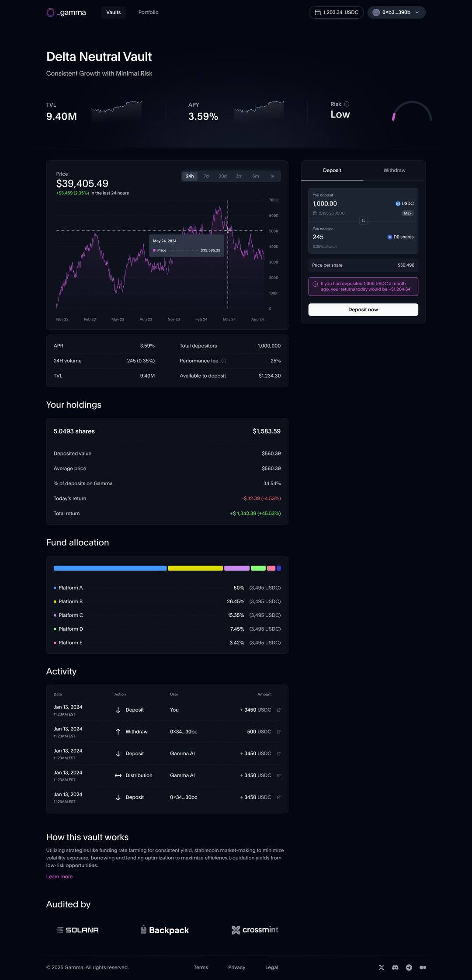Open external link for the Withdraw 500 USDC row
The image size is (472, 980).
(x=279, y=732)
